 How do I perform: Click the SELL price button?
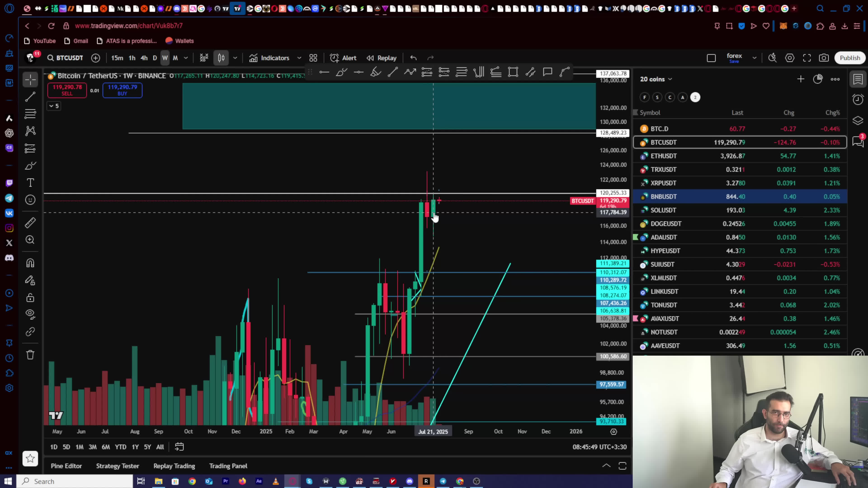coord(67,90)
